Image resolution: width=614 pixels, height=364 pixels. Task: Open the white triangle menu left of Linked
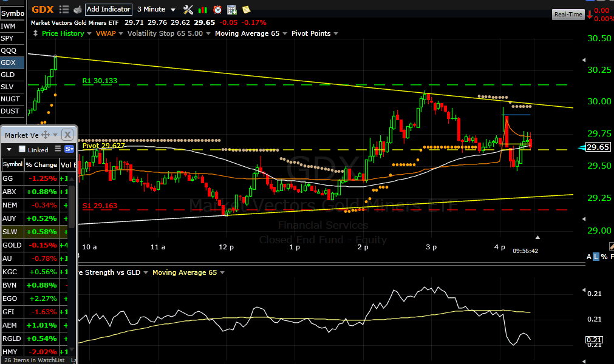9,149
